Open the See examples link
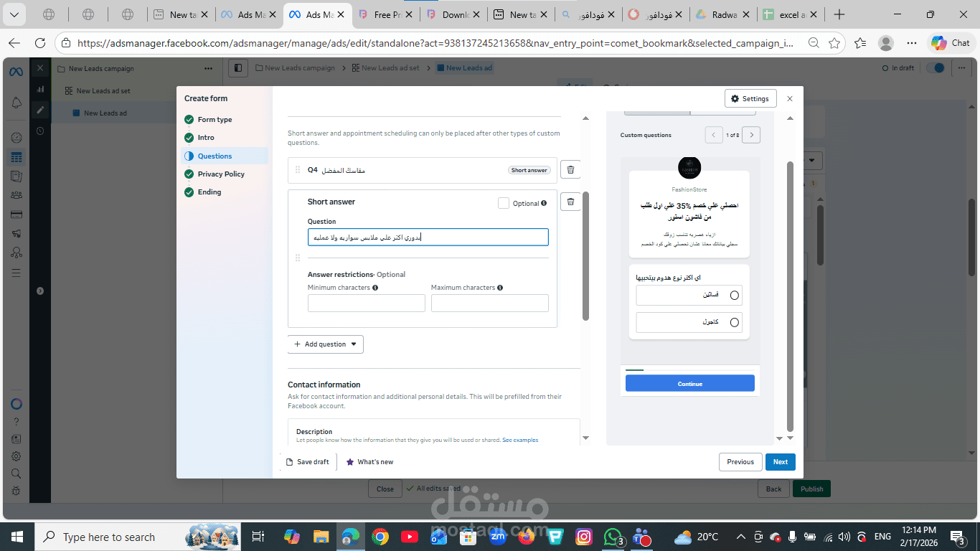The image size is (980, 551). click(520, 440)
